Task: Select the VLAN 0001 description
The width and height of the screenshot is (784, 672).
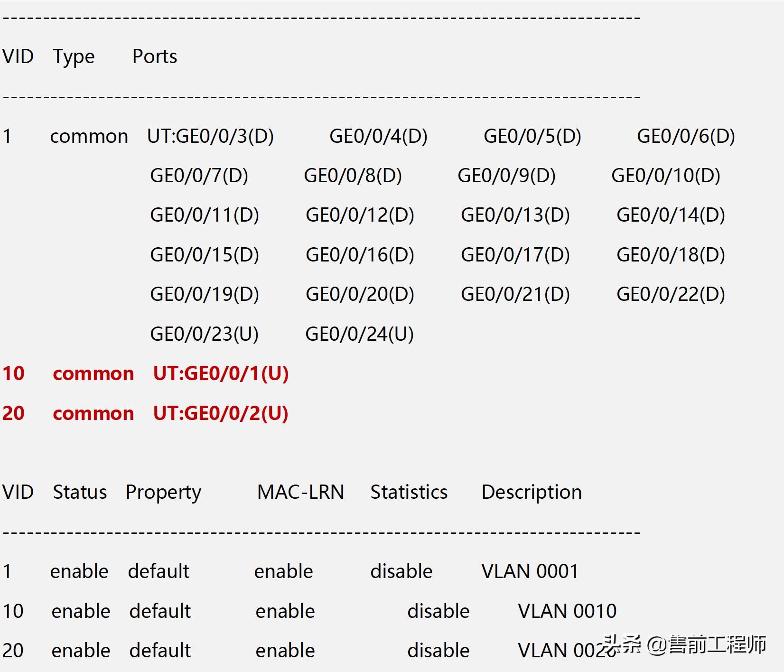Action: click(x=530, y=571)
